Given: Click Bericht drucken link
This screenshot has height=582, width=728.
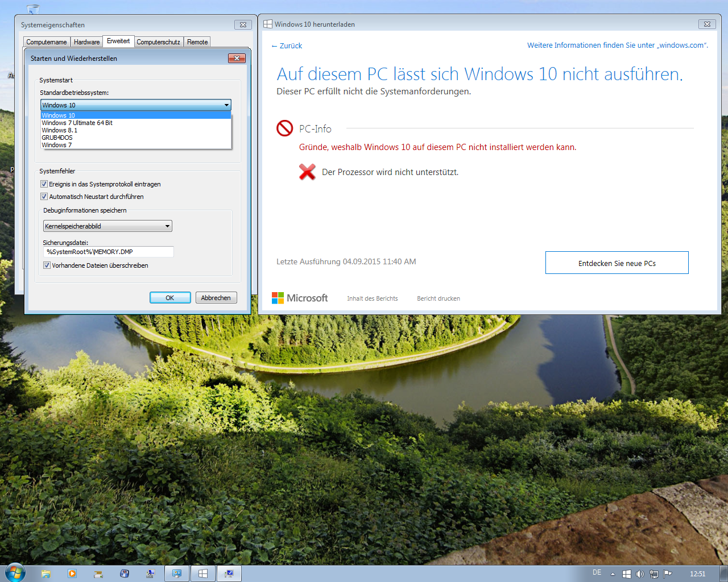Looking at the screenshot, I should point(439,298).
